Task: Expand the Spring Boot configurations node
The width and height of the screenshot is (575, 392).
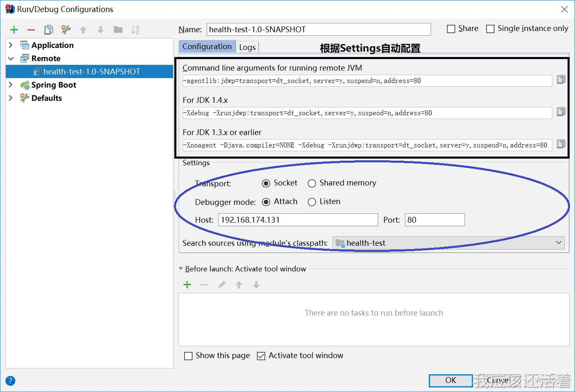Action: coord(11,85)
